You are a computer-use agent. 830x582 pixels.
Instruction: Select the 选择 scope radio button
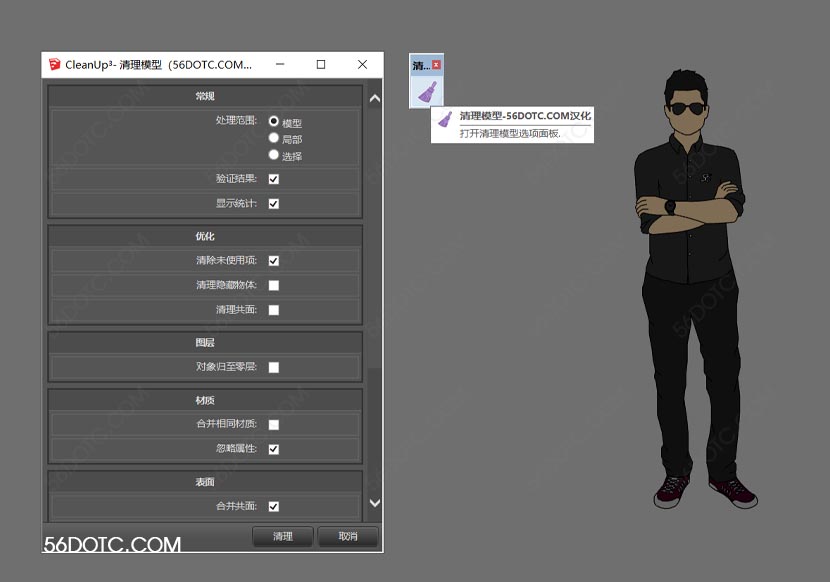[x=274, y=155]
